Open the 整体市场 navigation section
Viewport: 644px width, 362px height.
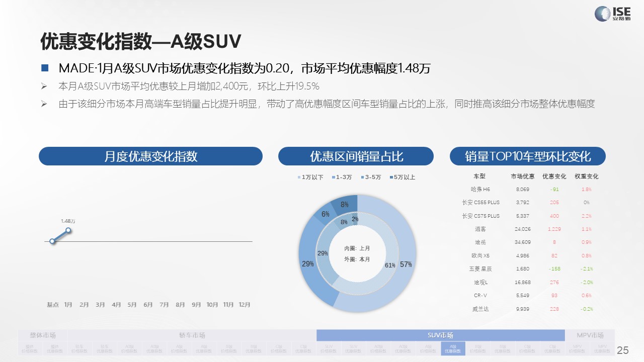coord(43,335)
